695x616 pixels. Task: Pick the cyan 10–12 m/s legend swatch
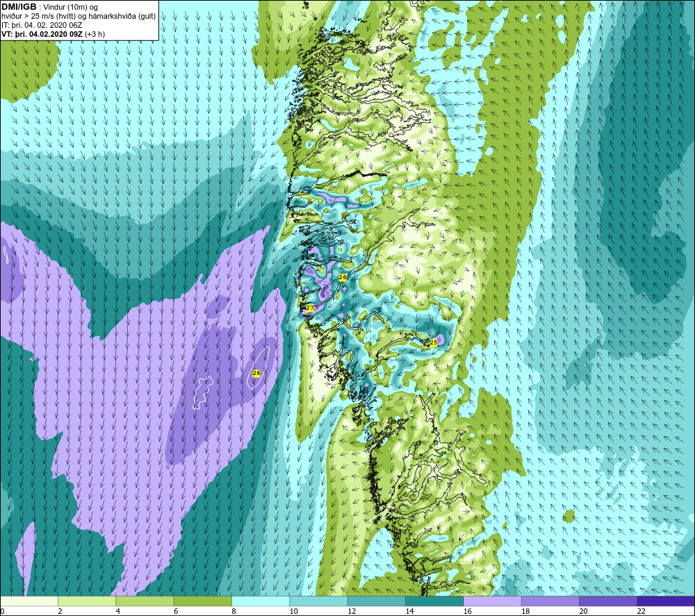pyautogui.click(x=318, y=601)
